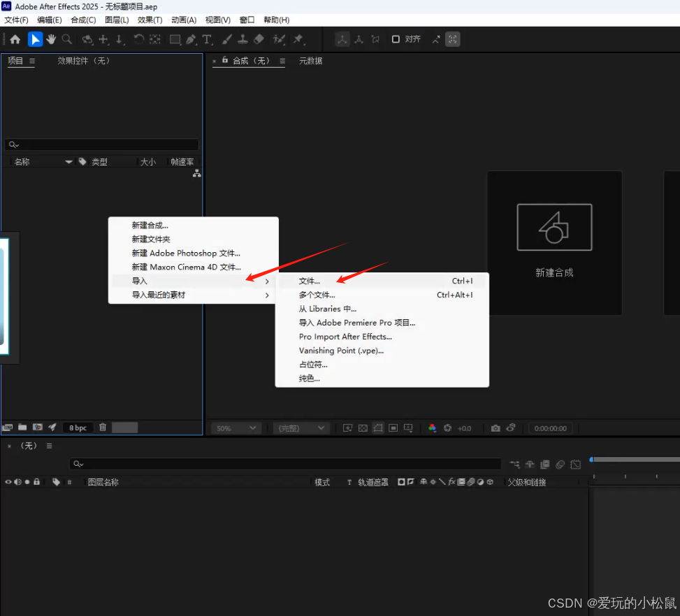680x616 pixels.
Task: Select the Puppet Pin tool
Action: point(298,39)
